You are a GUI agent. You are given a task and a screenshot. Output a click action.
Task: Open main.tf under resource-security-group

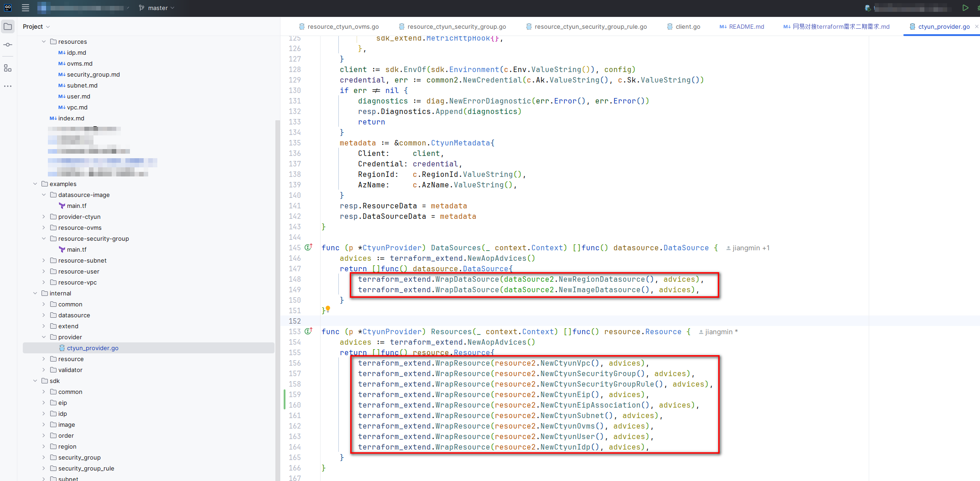click(77, 249)
